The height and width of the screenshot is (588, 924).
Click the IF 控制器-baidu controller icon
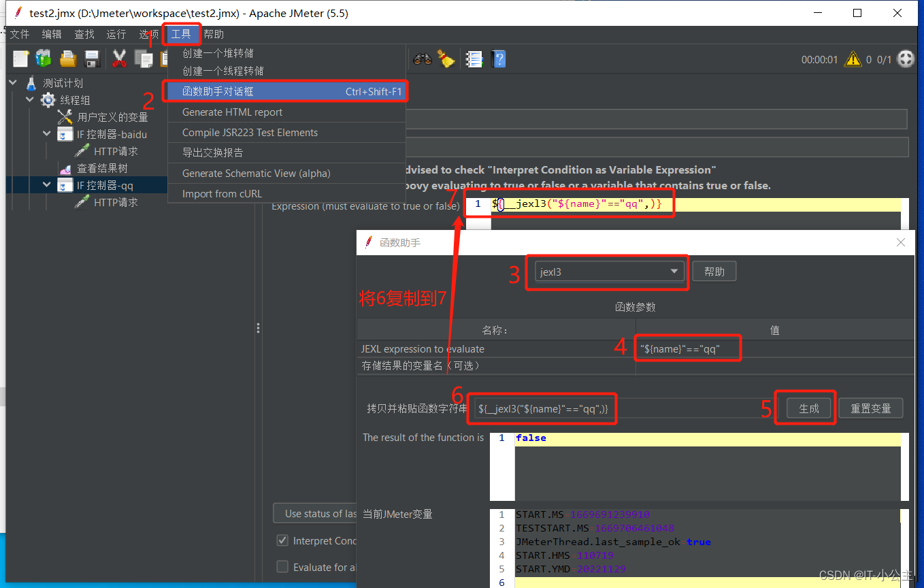65,134
